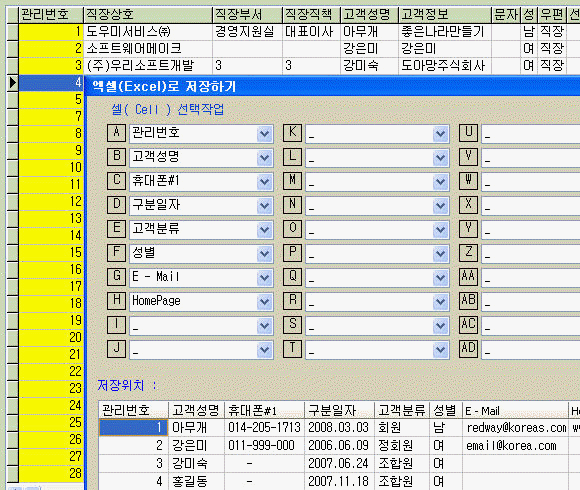Open the 휴대폰#1 combo box arrow
580x490 pixels.
tap(264, 182)
